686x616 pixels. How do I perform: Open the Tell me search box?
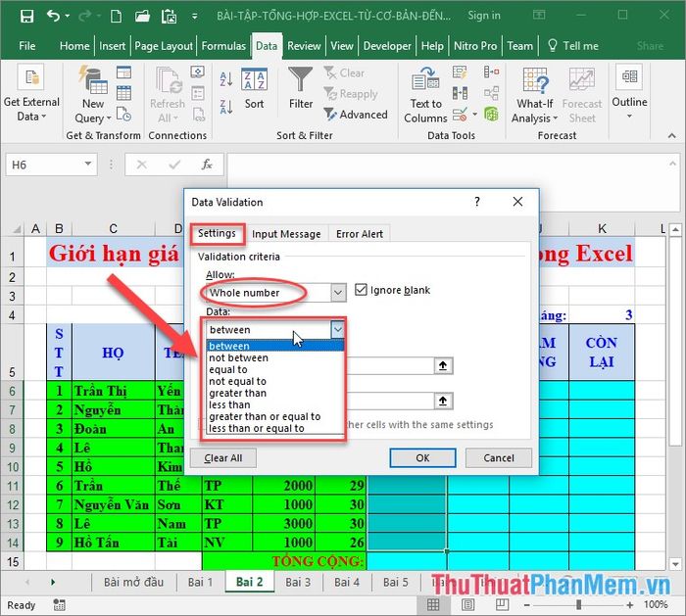tap(572, 46)
